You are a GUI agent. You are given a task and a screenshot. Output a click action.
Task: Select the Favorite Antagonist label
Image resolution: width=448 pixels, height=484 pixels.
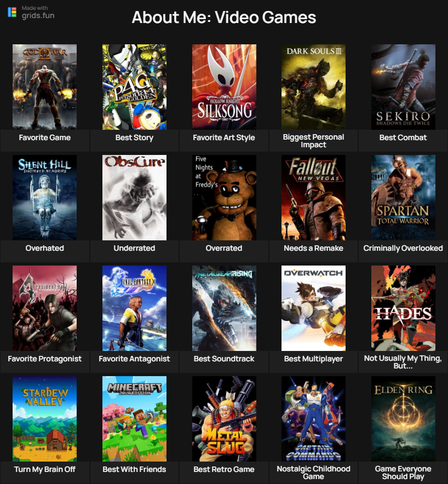tap(134, 359)
